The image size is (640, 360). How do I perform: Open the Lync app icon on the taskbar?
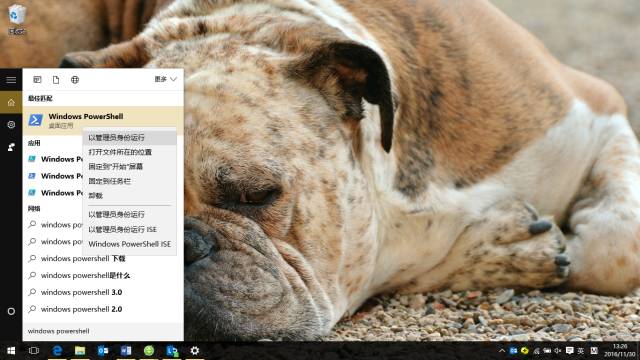172,351
